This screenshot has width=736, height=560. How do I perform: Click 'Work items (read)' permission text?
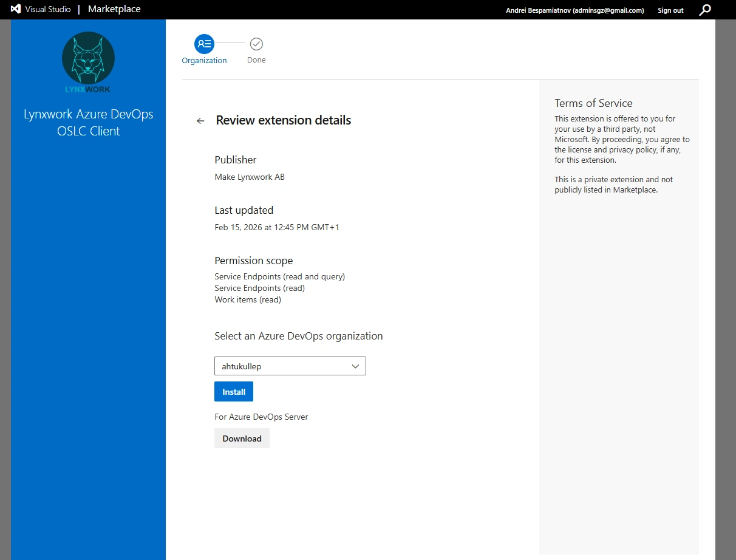[248, 299]
